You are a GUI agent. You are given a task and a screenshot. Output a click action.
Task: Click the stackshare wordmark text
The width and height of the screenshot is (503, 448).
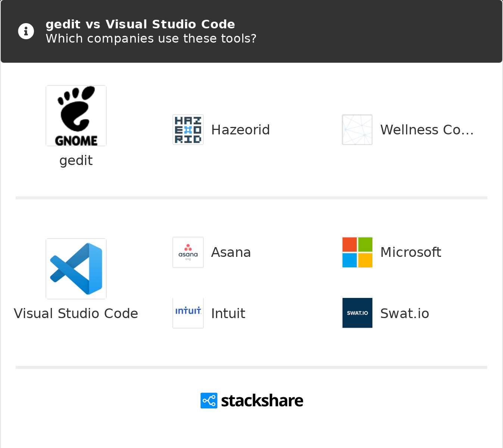(262, 401)
